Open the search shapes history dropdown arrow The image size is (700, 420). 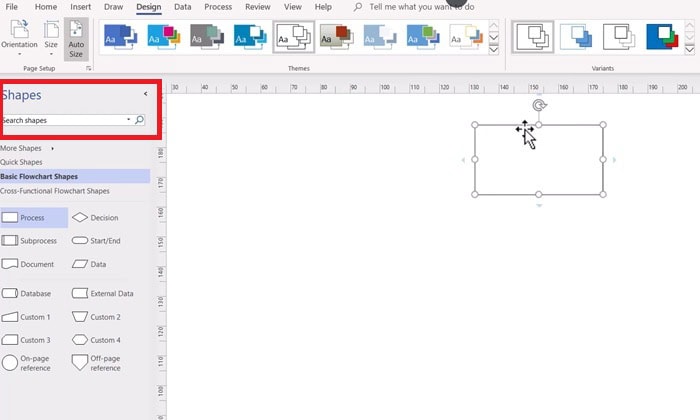click(129, 120)
